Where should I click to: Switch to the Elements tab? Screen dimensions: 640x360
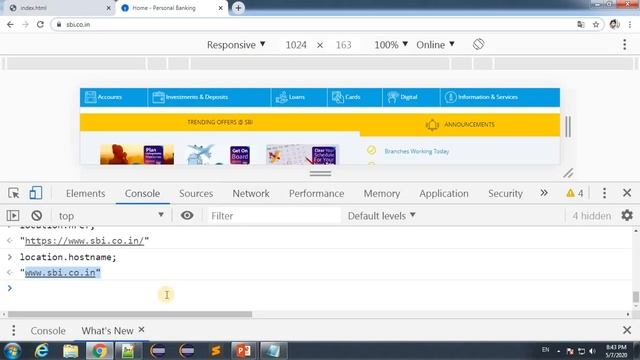[86, 193]
